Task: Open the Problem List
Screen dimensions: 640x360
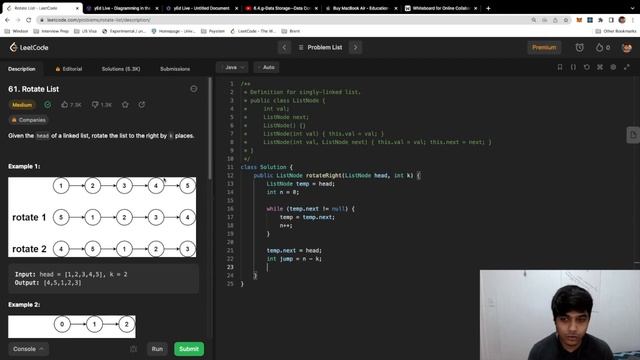Action: [x=320, y=47]
